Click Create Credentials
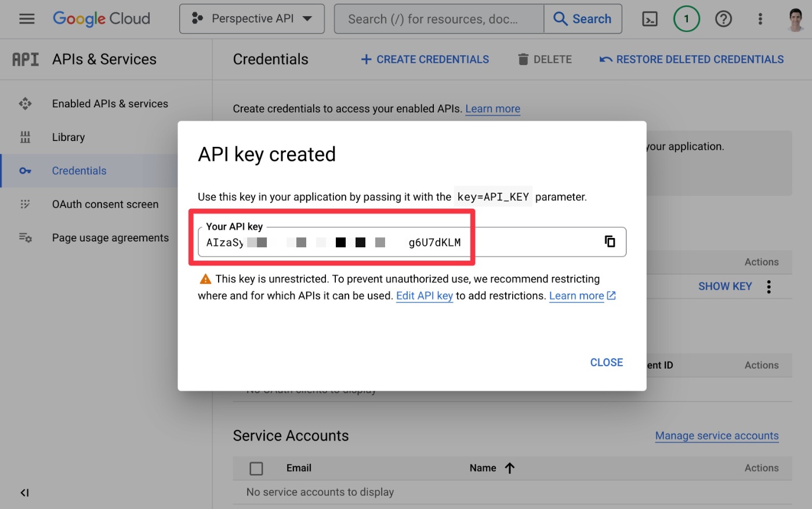The image size is (812, 509). (425, 59)
